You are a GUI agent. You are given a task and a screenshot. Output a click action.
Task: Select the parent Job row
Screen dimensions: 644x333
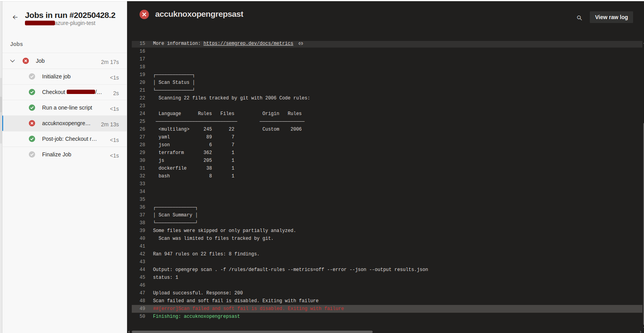65,61
